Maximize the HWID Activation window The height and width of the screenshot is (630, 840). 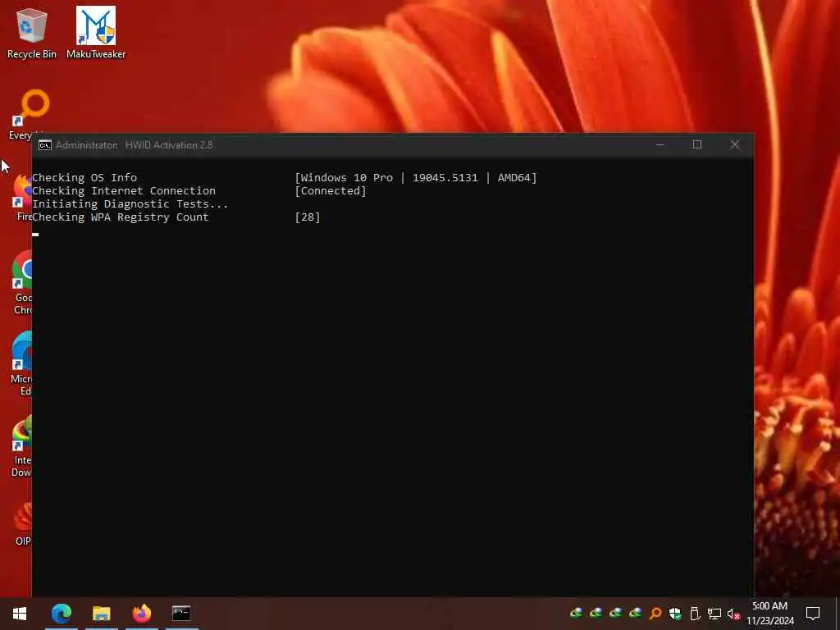[697, 144]
